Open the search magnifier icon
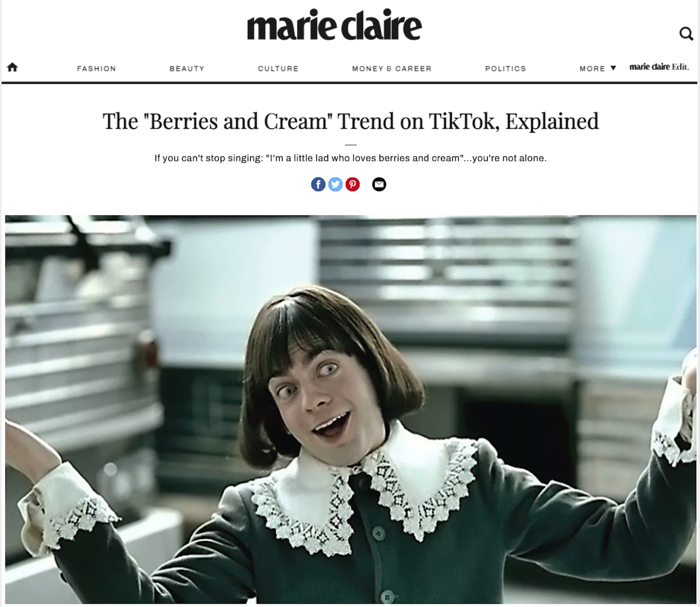The image size is (700, 607). point(686,34)
